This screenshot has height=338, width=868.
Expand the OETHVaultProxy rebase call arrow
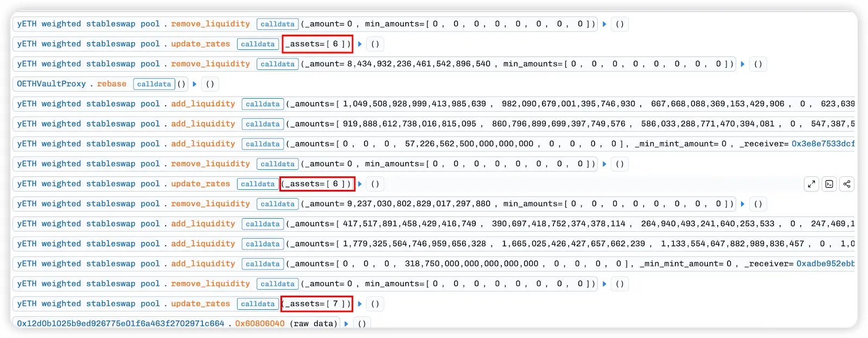tap(195, 84)
